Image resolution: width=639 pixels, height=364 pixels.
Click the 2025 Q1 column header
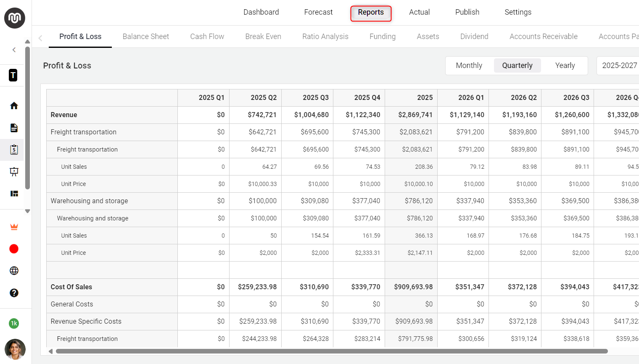[x=203, y=97]
